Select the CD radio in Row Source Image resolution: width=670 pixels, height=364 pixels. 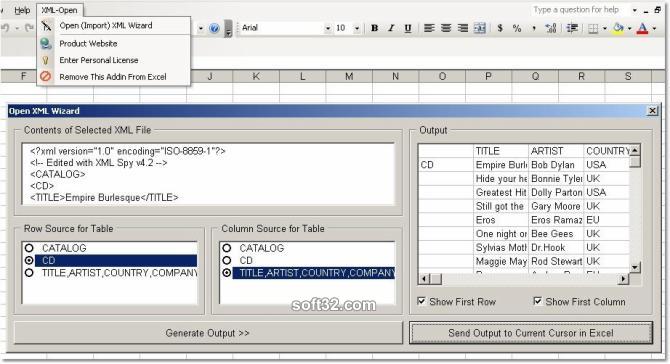pyautogui.click(x=29, y=260)
